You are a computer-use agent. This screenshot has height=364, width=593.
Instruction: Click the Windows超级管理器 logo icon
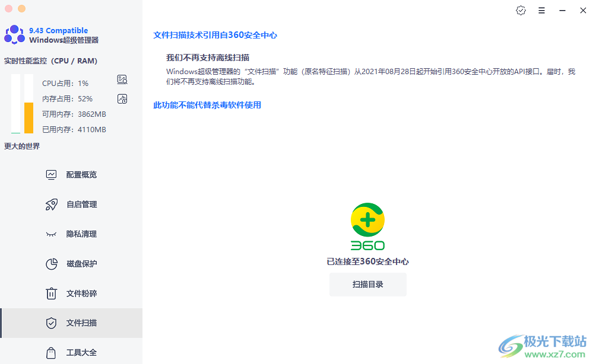click(x=14, y=34)
